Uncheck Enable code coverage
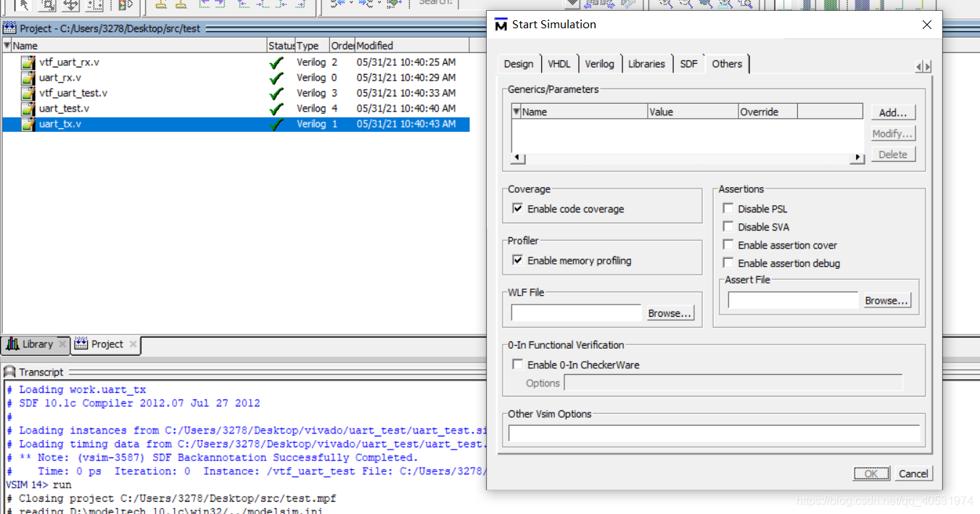 (517, 208)
